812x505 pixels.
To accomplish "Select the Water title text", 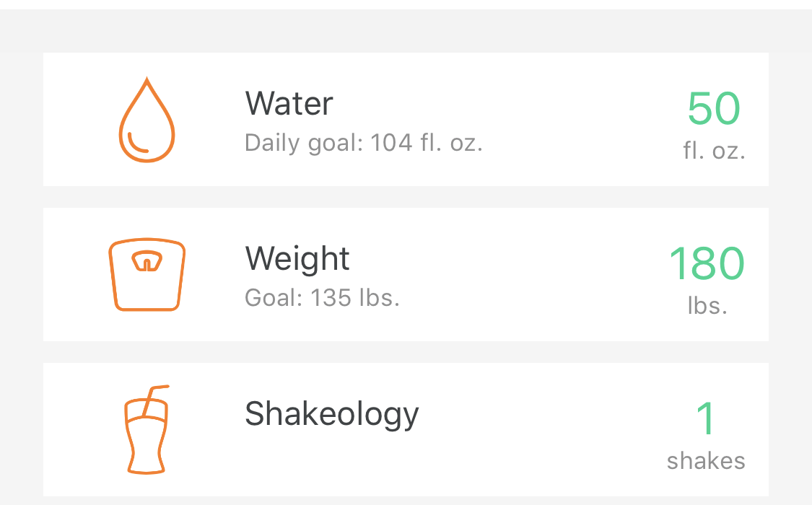I will click(289, 103).
